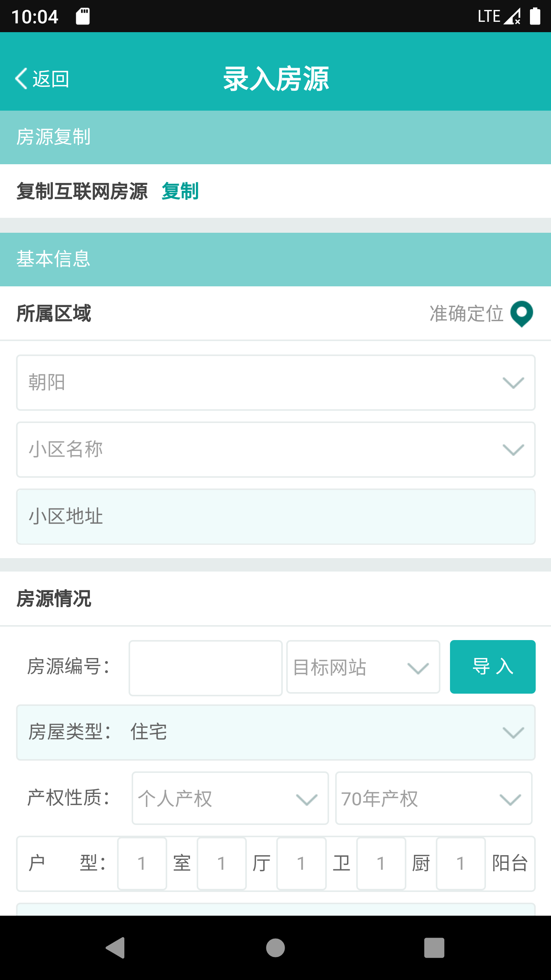Tap the 房源编号 text field
The width and height of the screenshot is (551, 980).
[205, 668]
